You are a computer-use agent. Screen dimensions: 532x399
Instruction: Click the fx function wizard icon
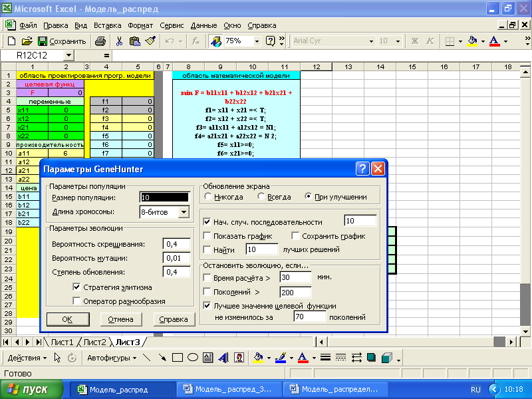[x=196, y=41]
